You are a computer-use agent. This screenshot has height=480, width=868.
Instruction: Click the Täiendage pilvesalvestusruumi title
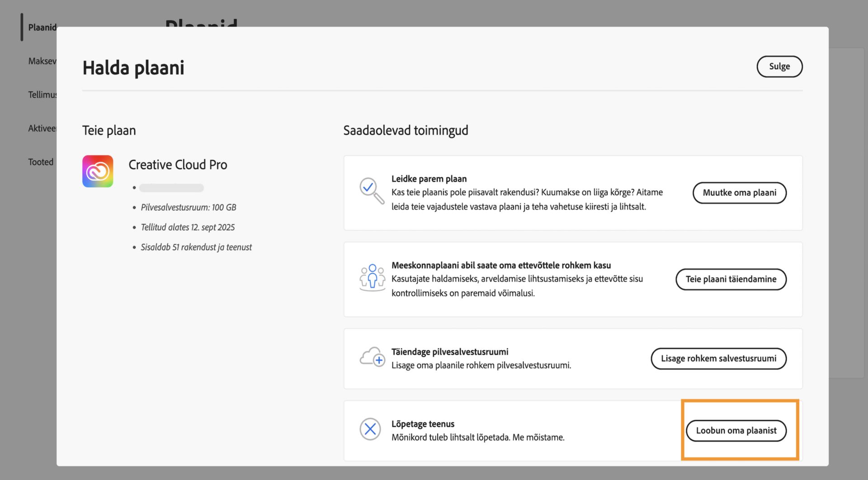[x=450, y=352]
